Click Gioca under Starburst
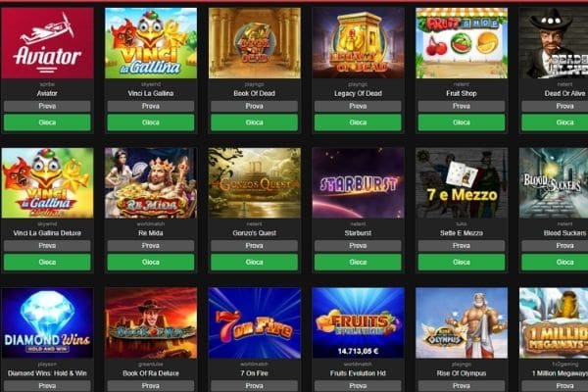 click(x=358, y=263)
